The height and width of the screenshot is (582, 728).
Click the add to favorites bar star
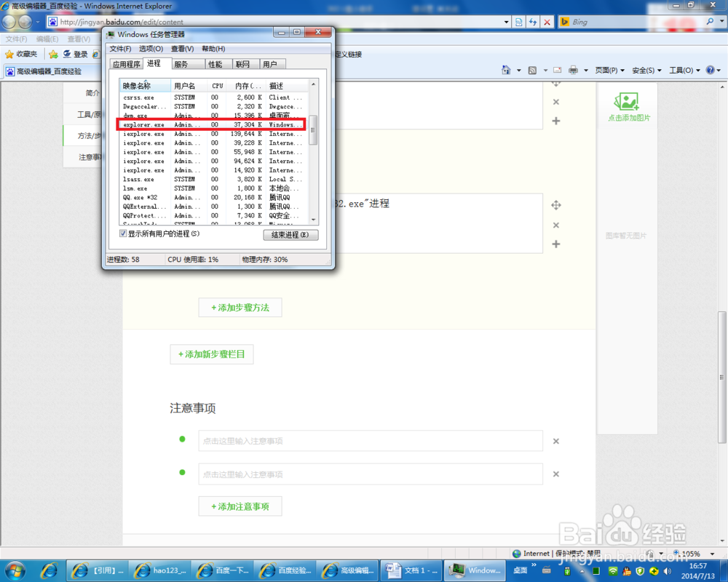coord(53,55)
